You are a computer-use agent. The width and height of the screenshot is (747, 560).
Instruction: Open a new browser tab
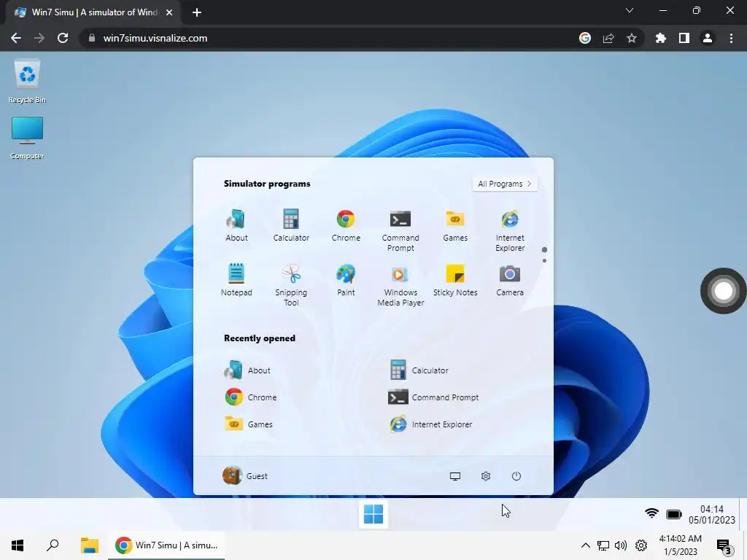pyautogui.click(x=197, y=12)
